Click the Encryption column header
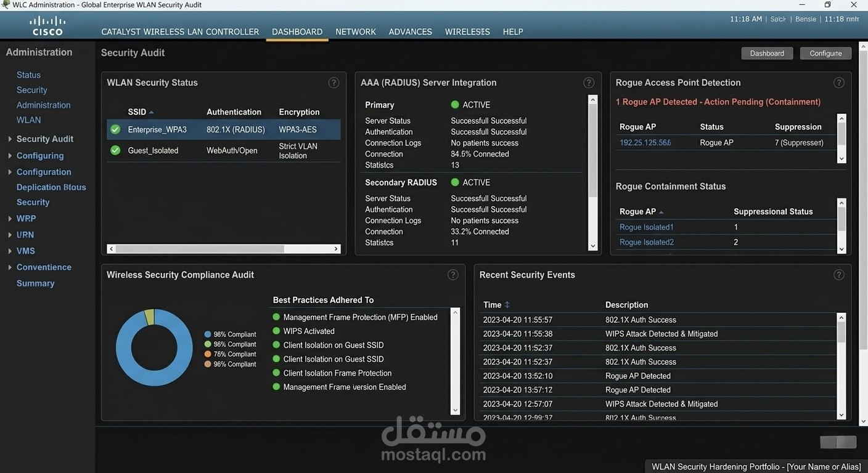Image resolution: width=868 pixels, height=473 pixels. pyautogui.click(x=299, y=112)
